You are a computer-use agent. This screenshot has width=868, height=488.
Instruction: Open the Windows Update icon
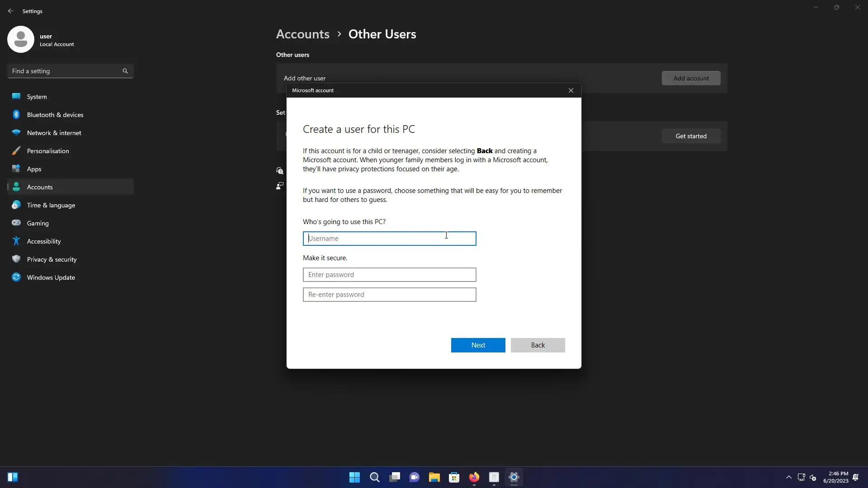click(x=16, y=277)
